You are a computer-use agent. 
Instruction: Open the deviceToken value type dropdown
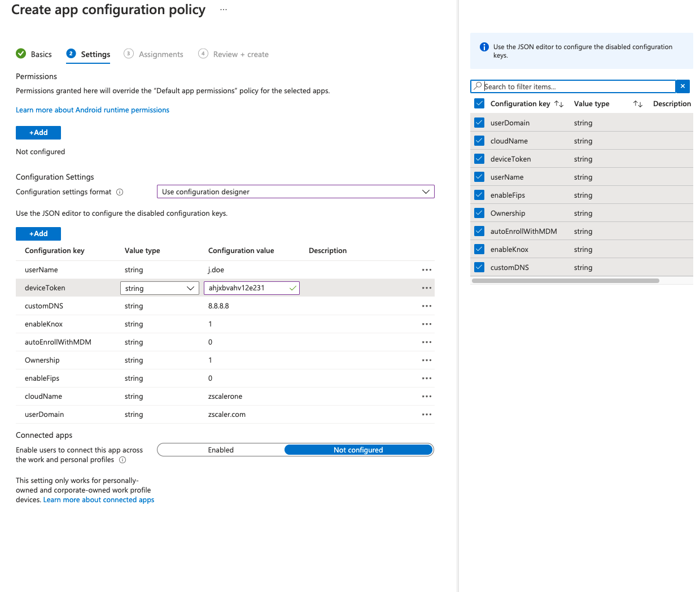(159, 288)
